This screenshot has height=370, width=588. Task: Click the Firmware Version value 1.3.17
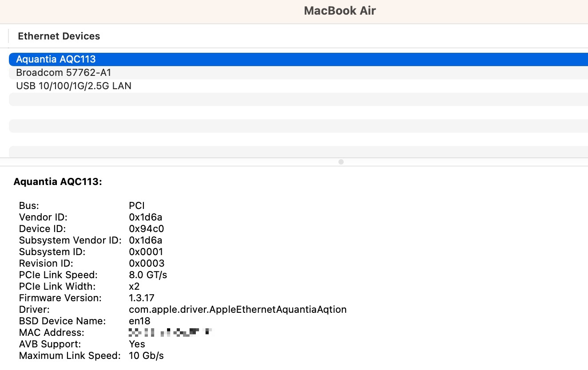coord(142,298)
